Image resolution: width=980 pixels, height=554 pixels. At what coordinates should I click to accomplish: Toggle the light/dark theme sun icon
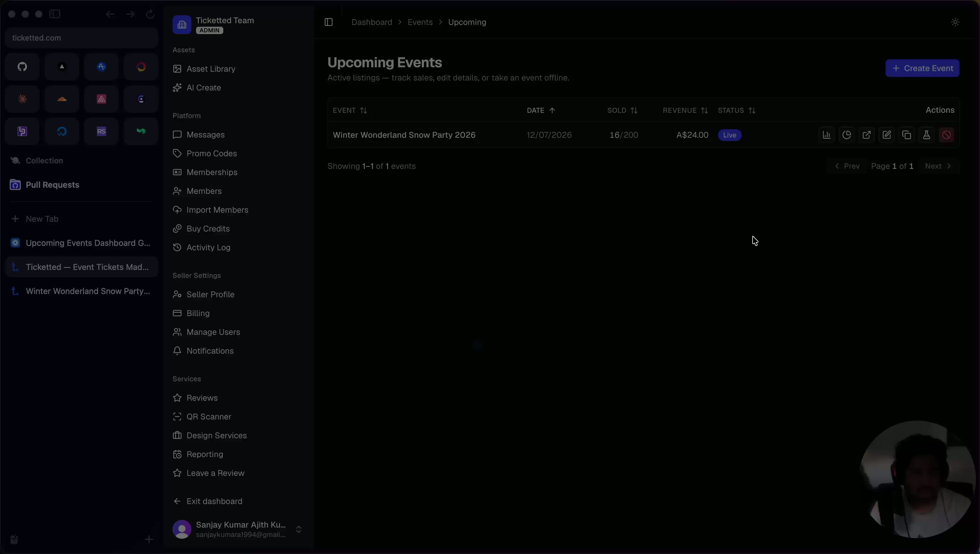point(955,22)
